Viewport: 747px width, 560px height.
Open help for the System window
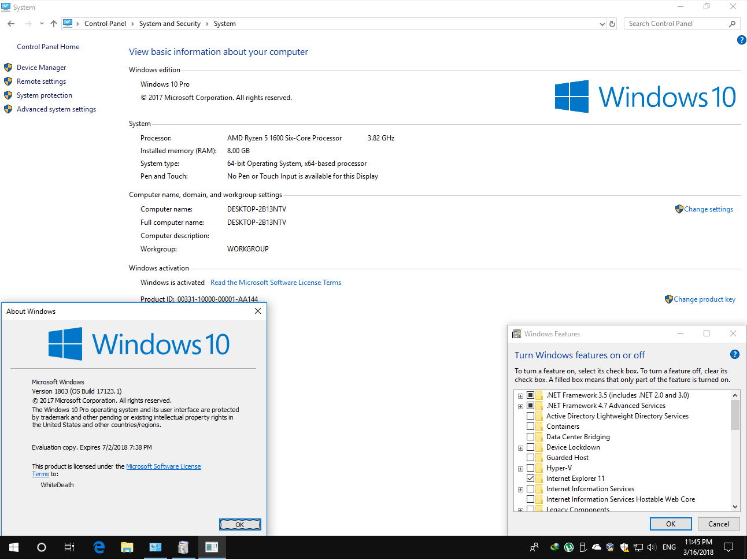click(x=742, y=40)
